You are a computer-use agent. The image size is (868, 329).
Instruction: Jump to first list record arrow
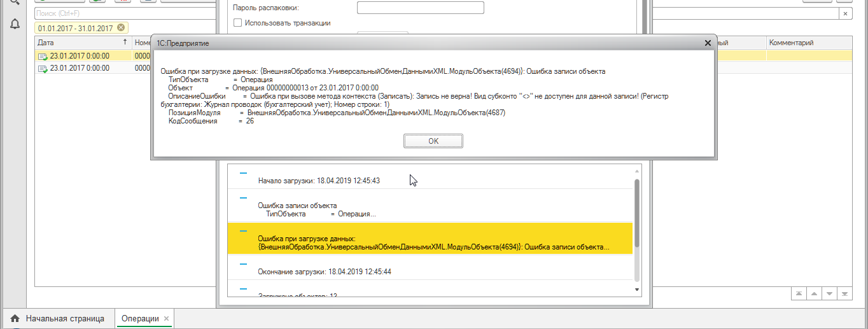click(x=798, y=293)
